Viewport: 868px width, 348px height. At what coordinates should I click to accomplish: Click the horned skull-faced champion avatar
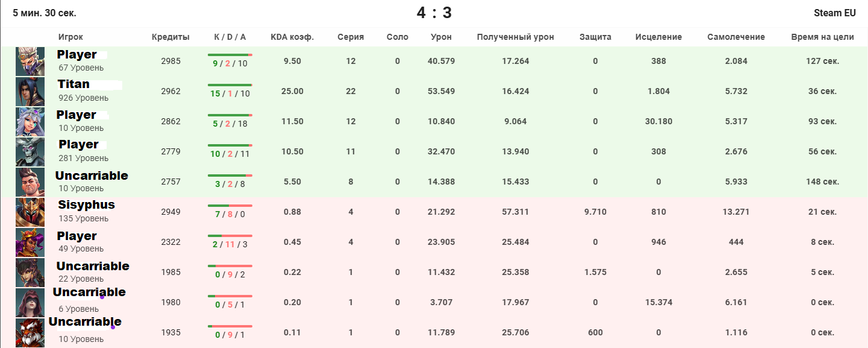coord(30,152)
